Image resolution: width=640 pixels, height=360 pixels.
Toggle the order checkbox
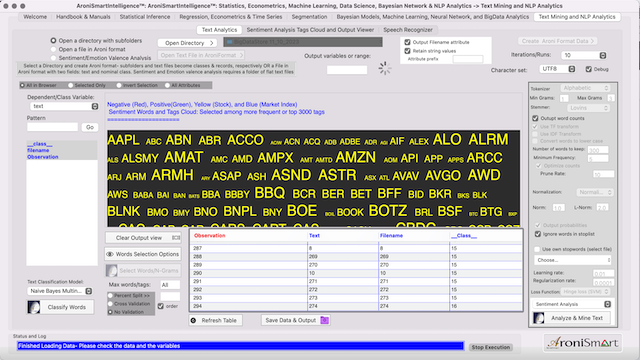(x=161, y=306)
